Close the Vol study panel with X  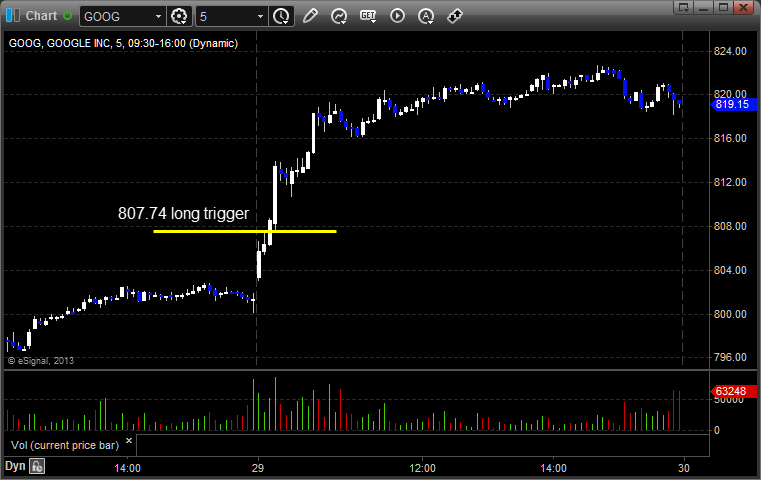pos(129,441)
